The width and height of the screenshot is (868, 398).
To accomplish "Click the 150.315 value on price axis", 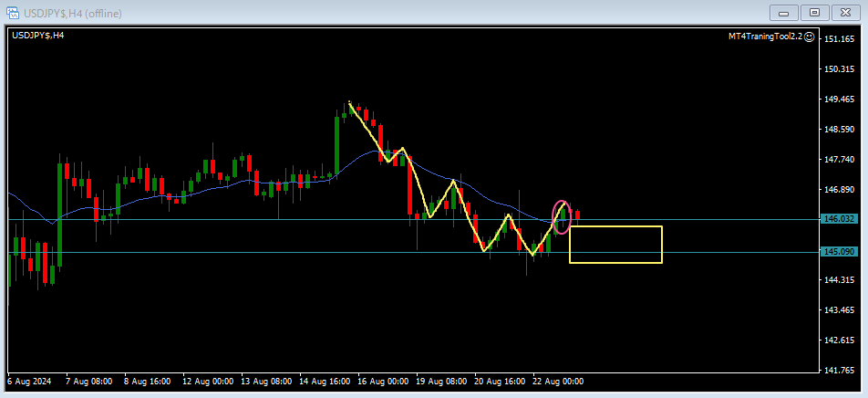I will (x=838, y=69).
